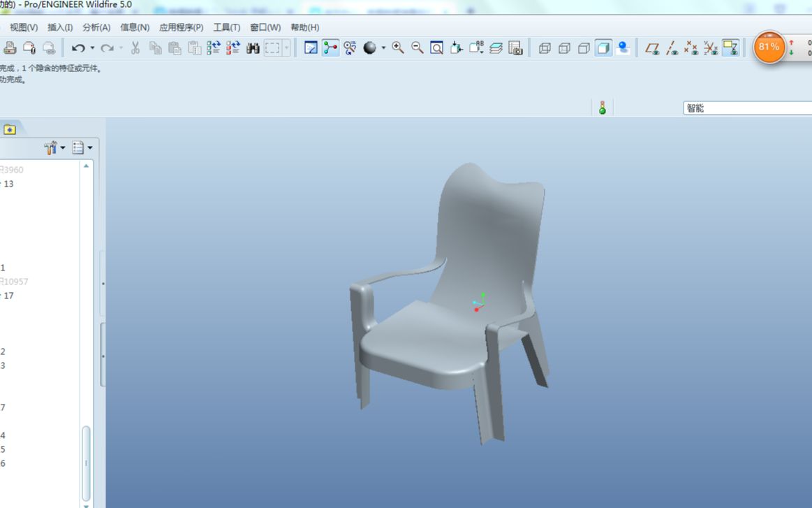The image size is (812, 508).
Task: Open the model tree Show dropdown
Action: (x=82, y=148)
